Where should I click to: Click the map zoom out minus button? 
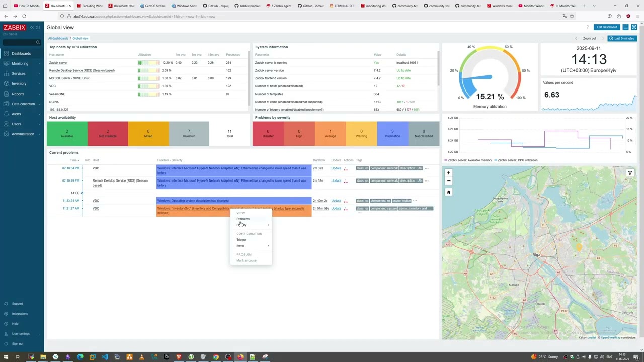449,180
